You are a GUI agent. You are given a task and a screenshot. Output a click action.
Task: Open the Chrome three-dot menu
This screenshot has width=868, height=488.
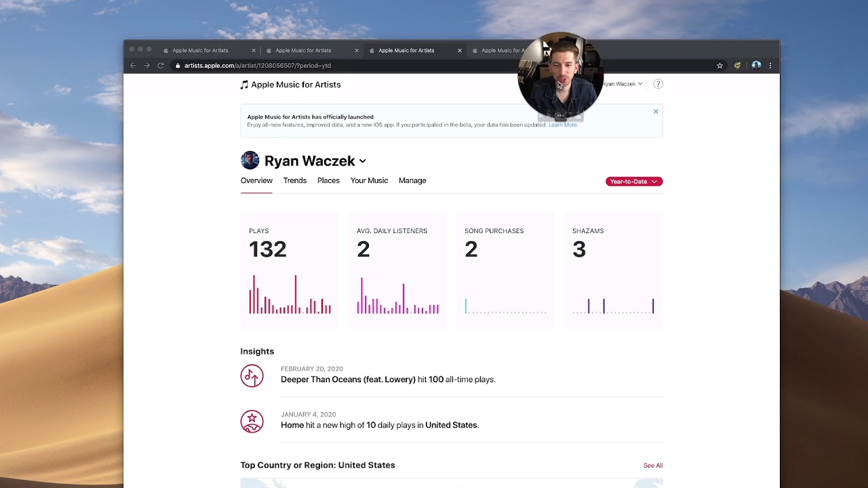770,66
